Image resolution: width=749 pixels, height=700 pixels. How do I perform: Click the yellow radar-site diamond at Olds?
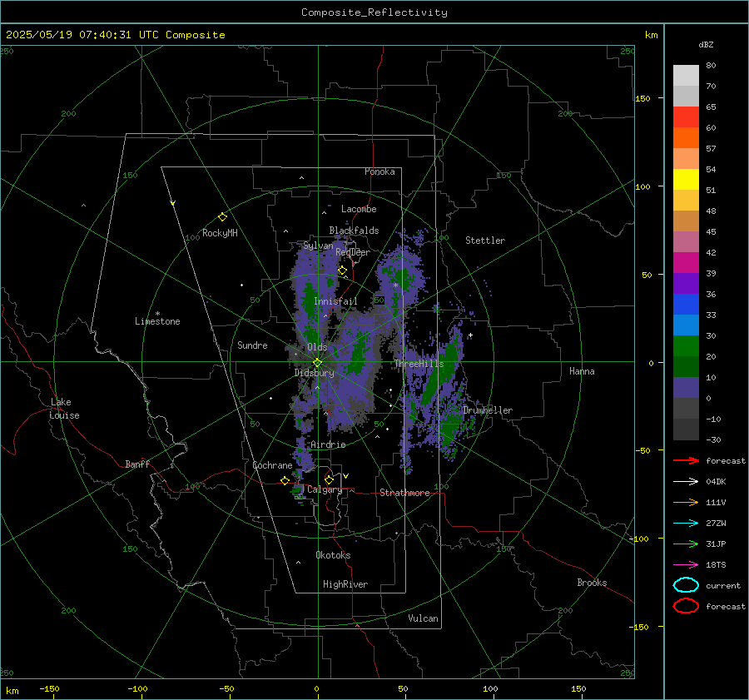[317, 363]
